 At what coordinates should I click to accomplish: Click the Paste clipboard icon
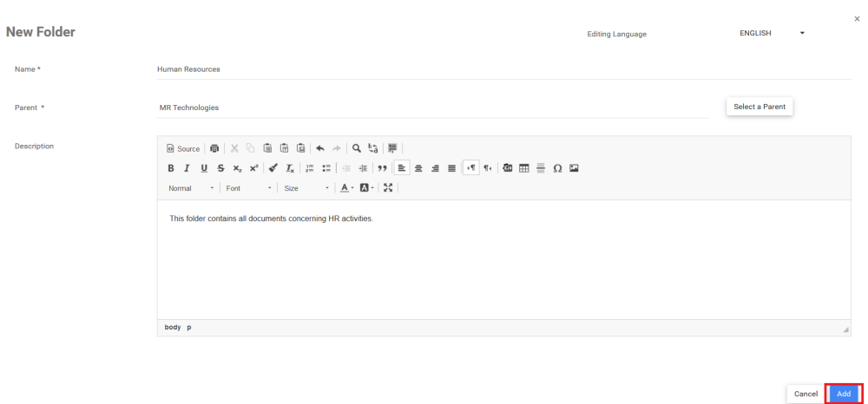[x=267, y=148]
